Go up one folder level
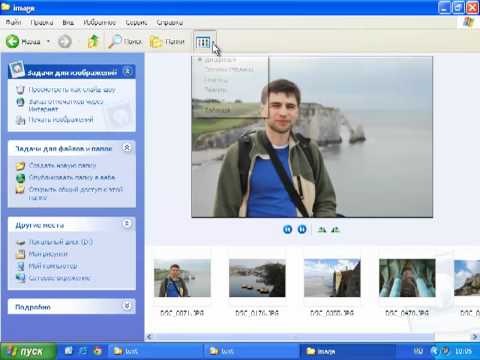This screenshot has height=360, width=480. click(93, 42)
